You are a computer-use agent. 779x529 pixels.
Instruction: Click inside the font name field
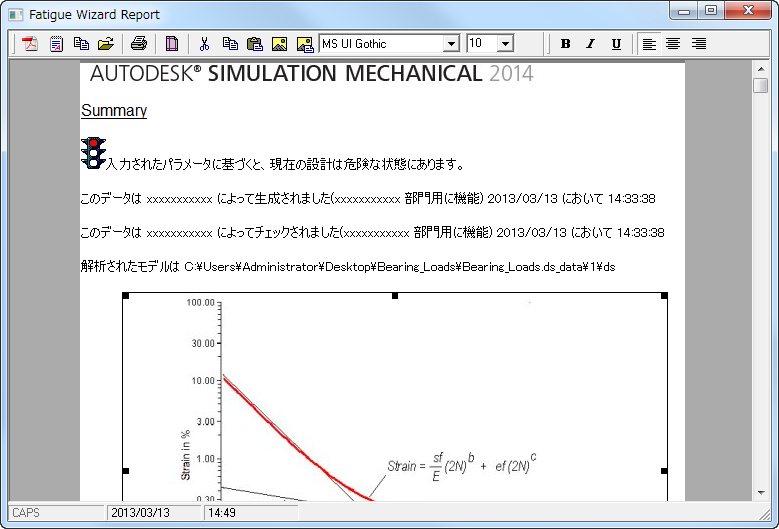(382, 44)
